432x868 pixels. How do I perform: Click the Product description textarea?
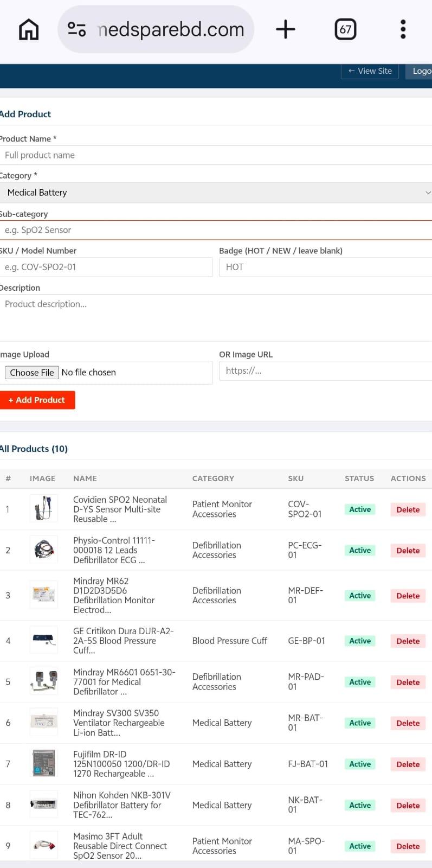(216, 317)
